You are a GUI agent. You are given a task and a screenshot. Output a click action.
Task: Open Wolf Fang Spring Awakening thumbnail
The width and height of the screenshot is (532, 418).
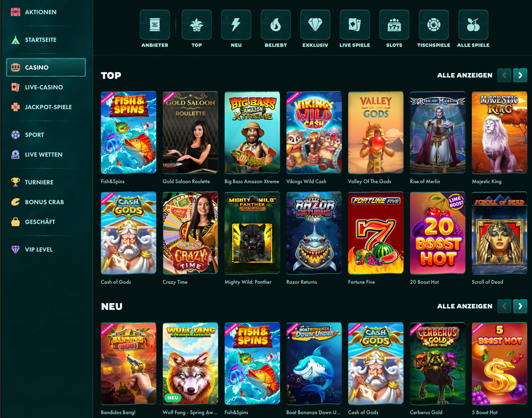click(x=190, y=364)
